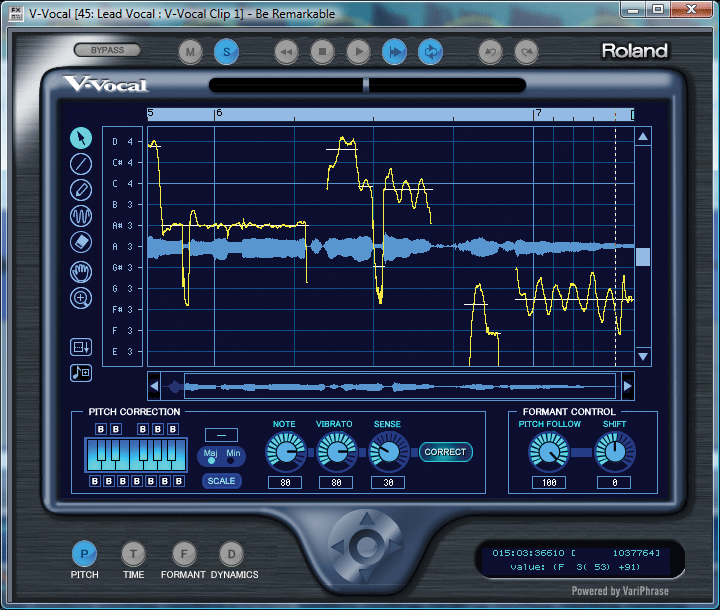Viewport: 720px width, 610px height.
Task: Click the box-with-arrow icon below Zoom tool
Action: coord(81,347)
